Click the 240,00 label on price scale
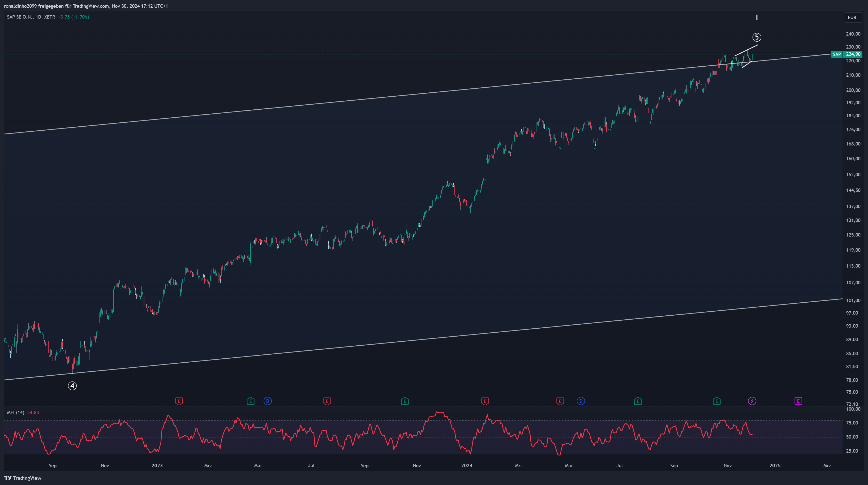 [853, 34]
